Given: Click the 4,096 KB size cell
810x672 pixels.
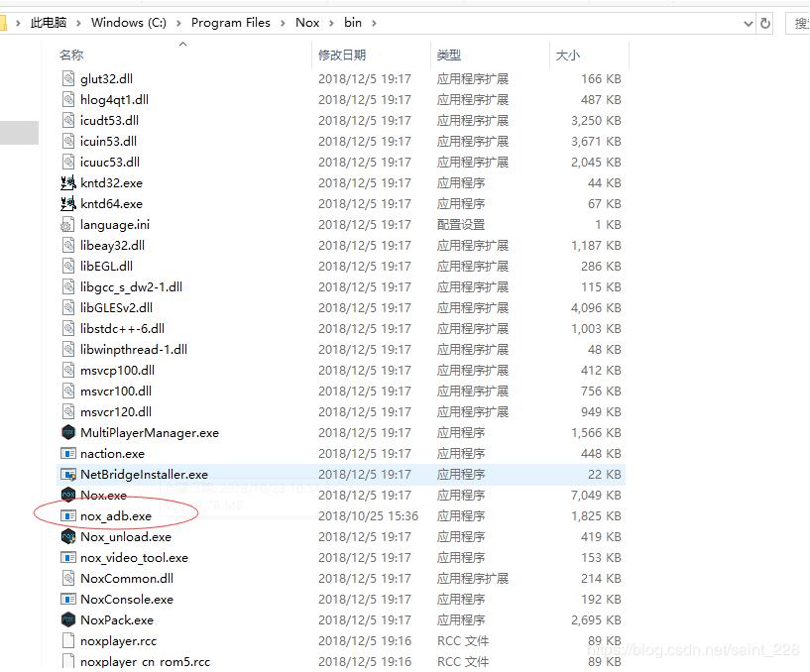Looking at the screenshot, I should [596, 308].
